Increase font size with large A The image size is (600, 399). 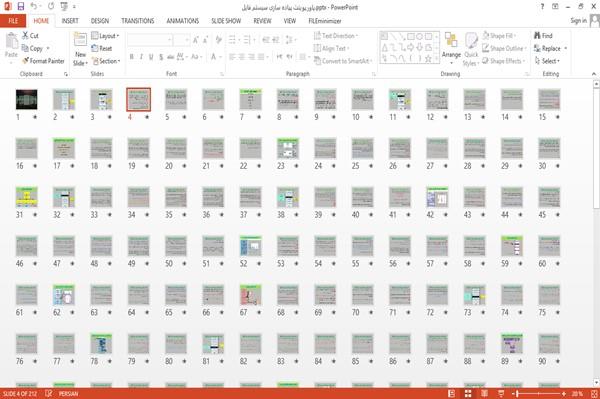(196, 40)
